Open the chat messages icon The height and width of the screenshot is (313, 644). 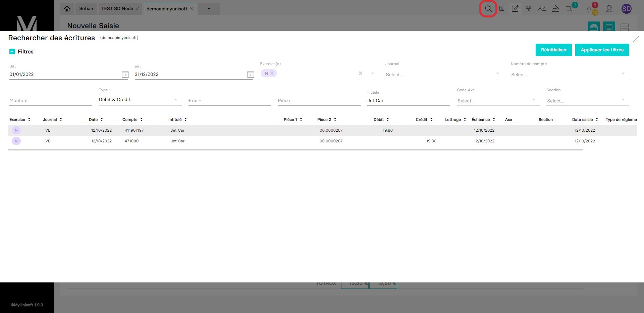pyautogui.click(x=569, y=9)
